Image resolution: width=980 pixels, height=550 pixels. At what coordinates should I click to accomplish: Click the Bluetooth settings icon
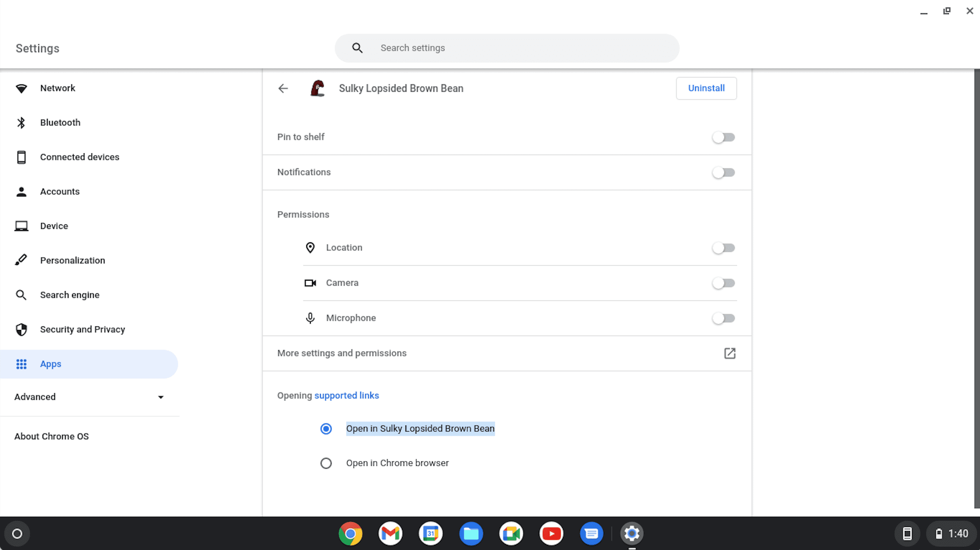21,123
